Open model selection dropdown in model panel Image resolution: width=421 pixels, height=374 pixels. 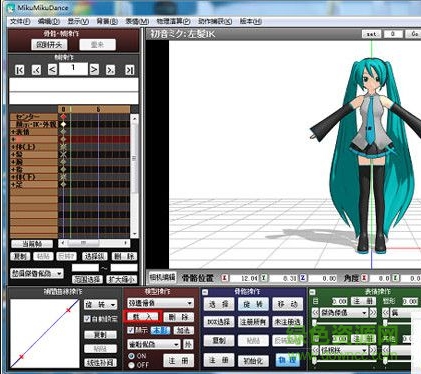point(160,303)
